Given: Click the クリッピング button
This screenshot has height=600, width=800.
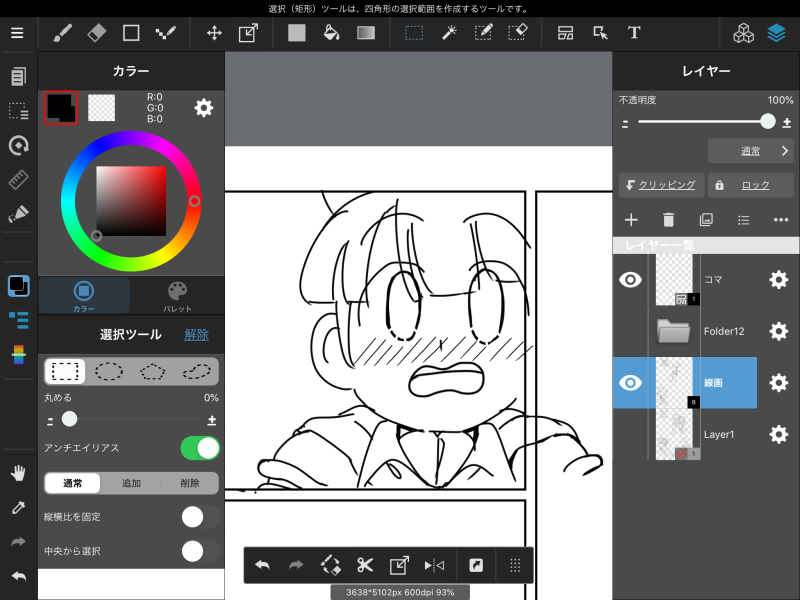Looking at the screenshot, I should point(661,185).
